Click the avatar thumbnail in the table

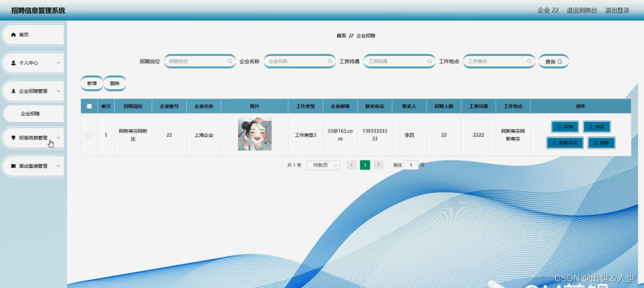point(255,134)
